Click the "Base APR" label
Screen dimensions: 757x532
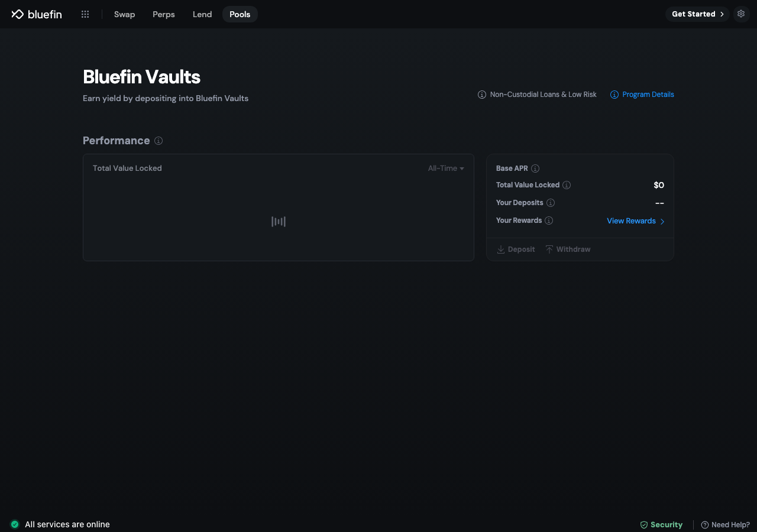(x=512, y=168)
